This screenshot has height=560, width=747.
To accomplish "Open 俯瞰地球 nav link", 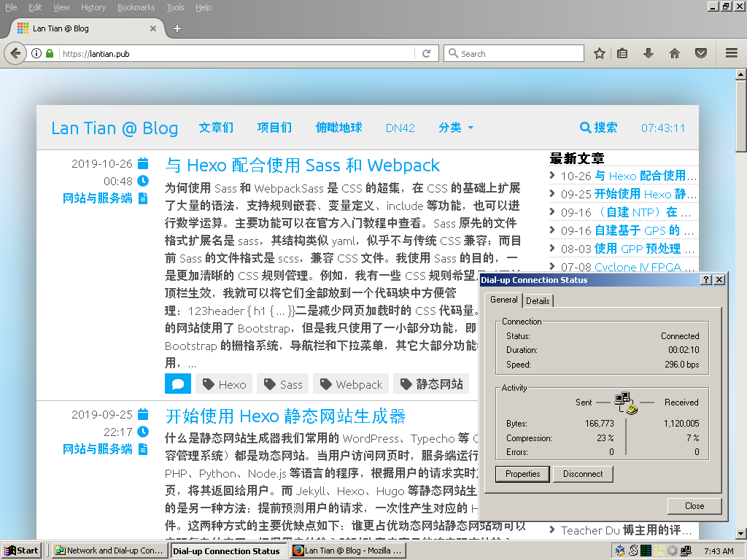I will coord(338,128).
